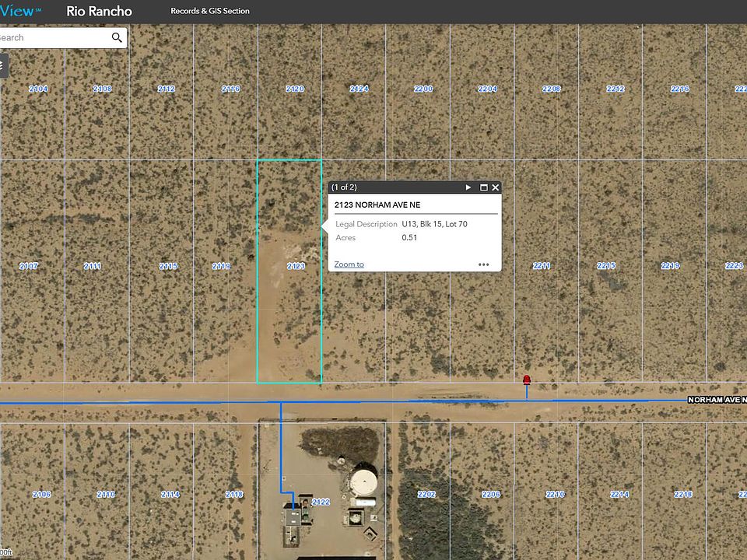Screen dimensions: 747x560
Task: Click the Acres value 0.51
Action: point(409,238)
